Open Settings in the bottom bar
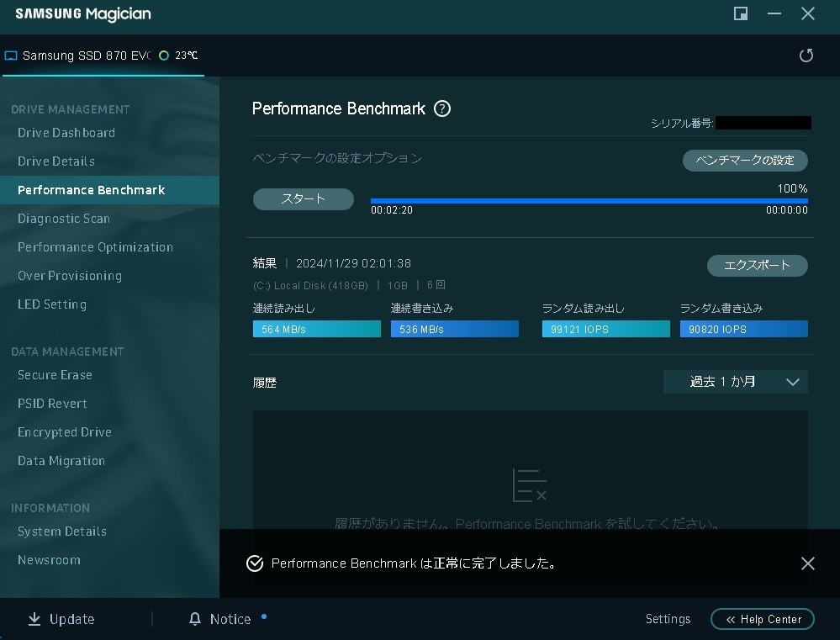Screen dimensions: 840x640 click(x=668, y=619)
